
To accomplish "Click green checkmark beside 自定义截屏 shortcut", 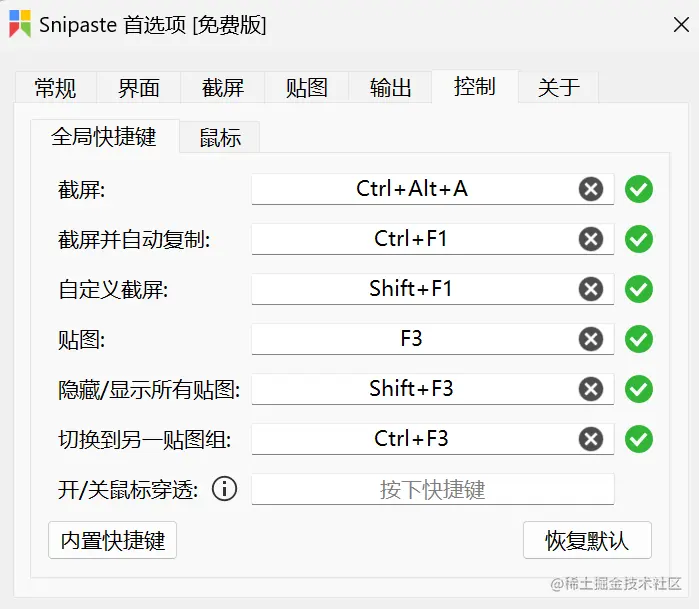I will click(639, 289).
